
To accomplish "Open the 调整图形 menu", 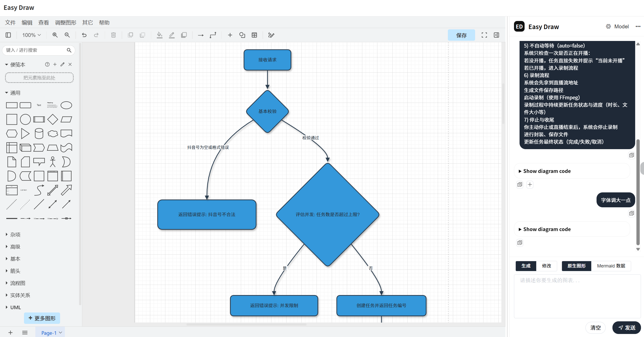I will (x=66, y=23).
